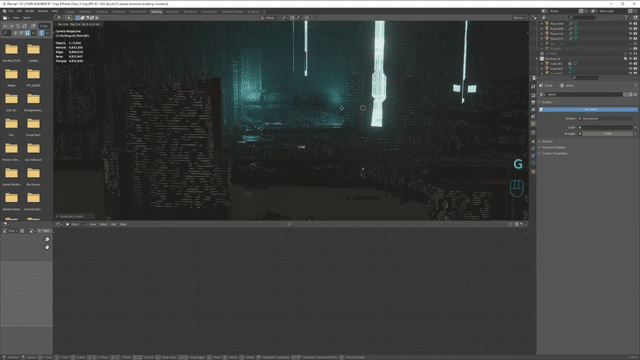Click New in the image editor
The height and width of the screenshot is (360, 640).
[44, 231]
